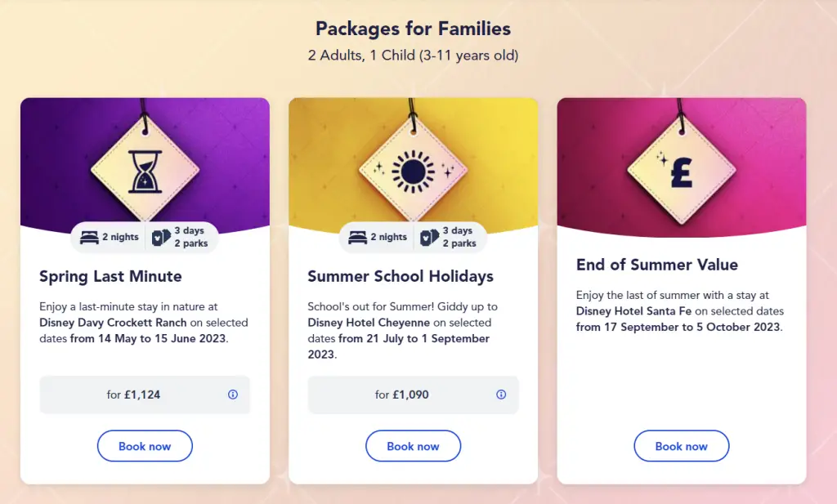837x504 pixels.
Task: Click the 'for £1,124' price box
Action: [145, 395]
